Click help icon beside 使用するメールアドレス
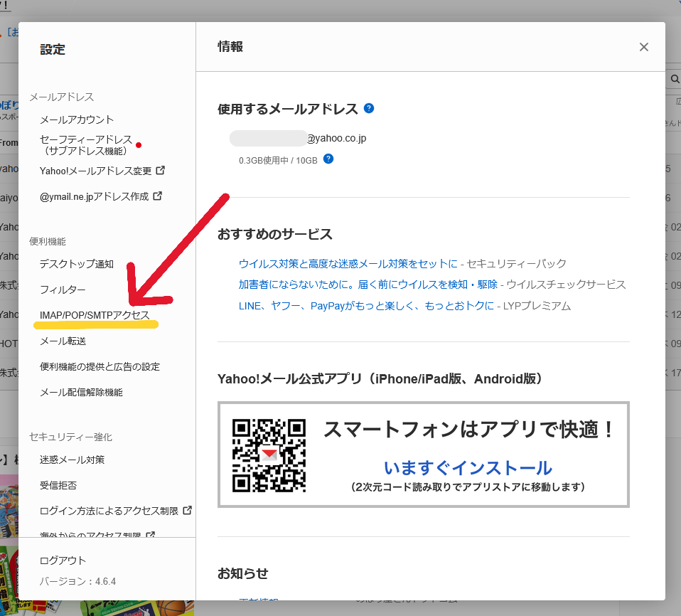 click(x=368, y=108)
